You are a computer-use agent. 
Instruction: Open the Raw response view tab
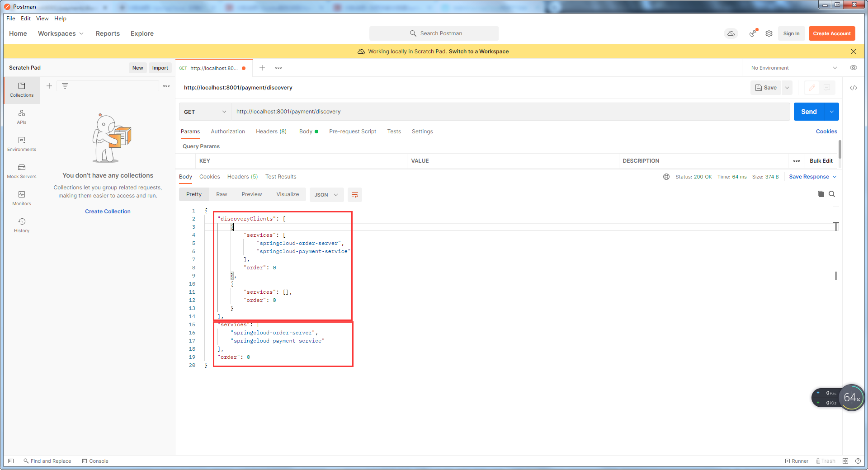(x=222, y=194)
